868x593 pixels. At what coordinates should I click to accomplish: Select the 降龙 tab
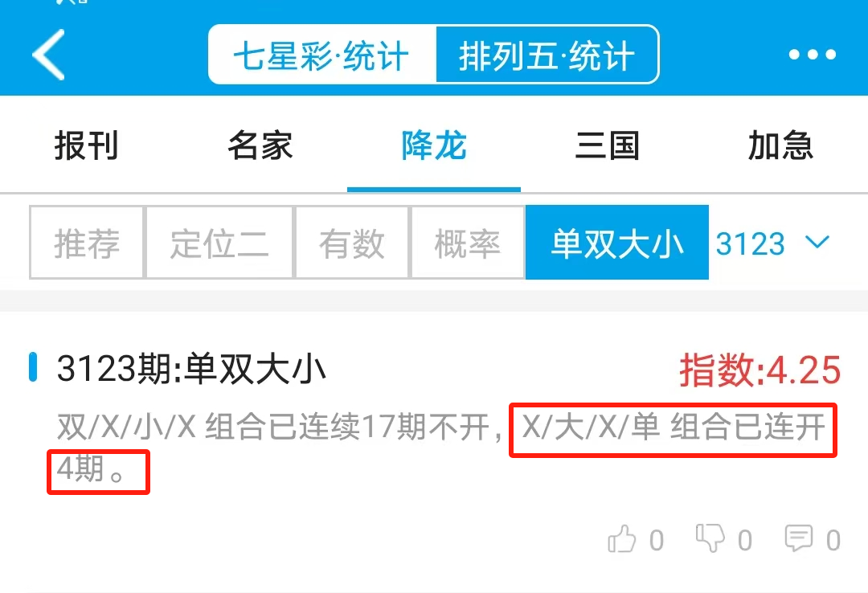(434, 145)
